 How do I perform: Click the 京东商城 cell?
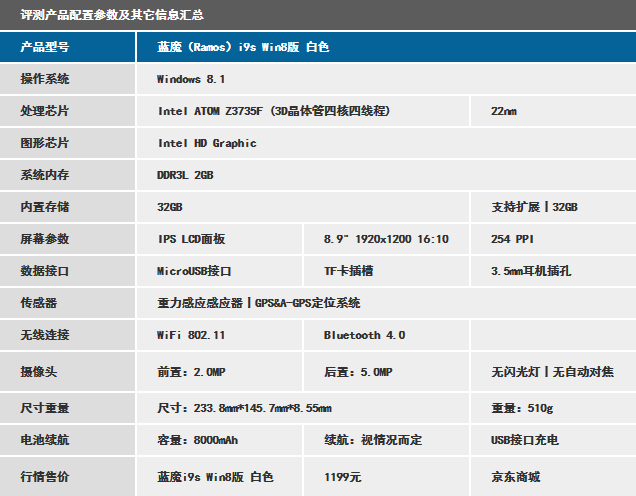click(553, 477)
